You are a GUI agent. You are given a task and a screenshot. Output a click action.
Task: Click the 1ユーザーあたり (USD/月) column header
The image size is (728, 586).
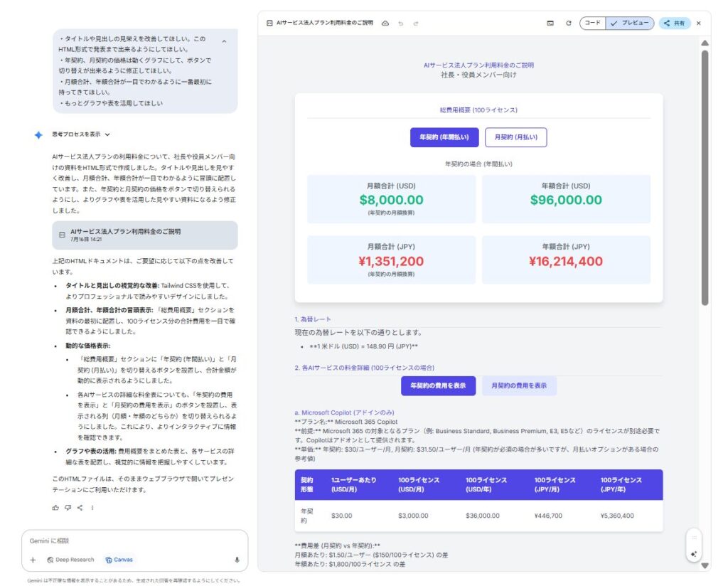point(354,485)
